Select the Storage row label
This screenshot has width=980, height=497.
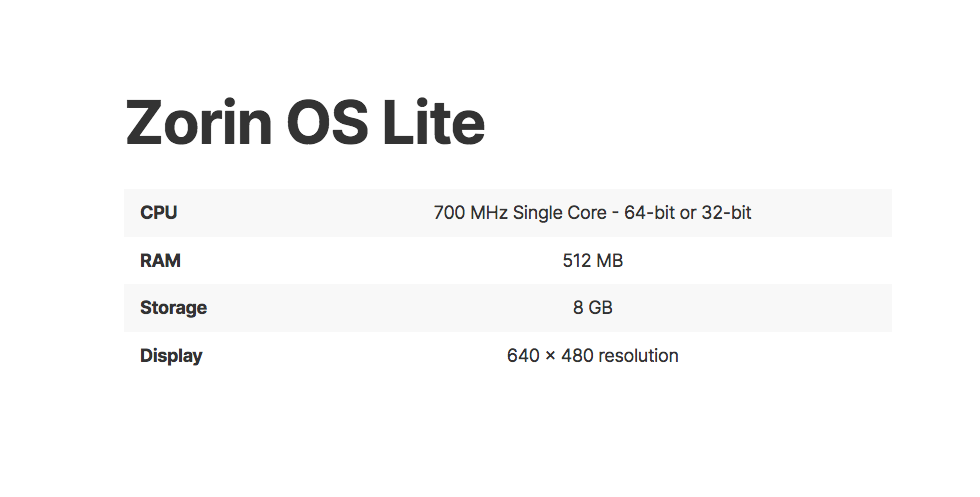coord(173,308)
